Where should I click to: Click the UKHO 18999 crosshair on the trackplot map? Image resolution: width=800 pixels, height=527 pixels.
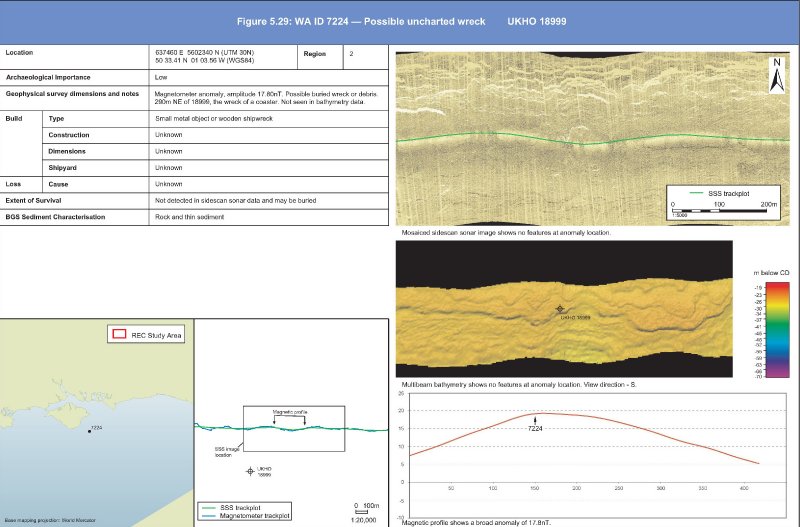[250, 471]
